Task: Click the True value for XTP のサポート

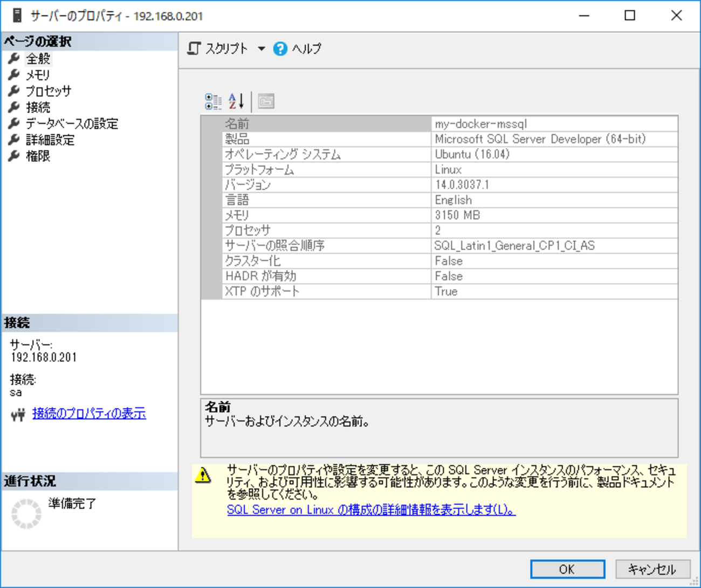Action: coord(446,291)
